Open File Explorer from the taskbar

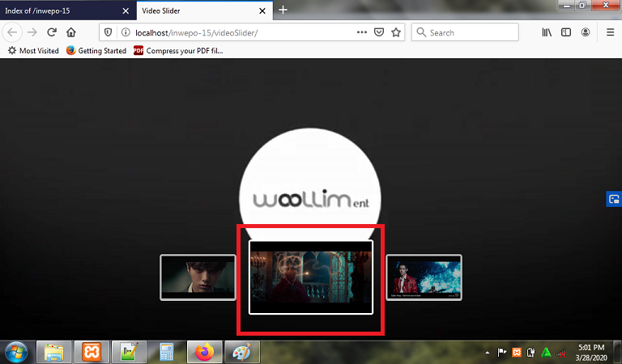coord(54,352)
